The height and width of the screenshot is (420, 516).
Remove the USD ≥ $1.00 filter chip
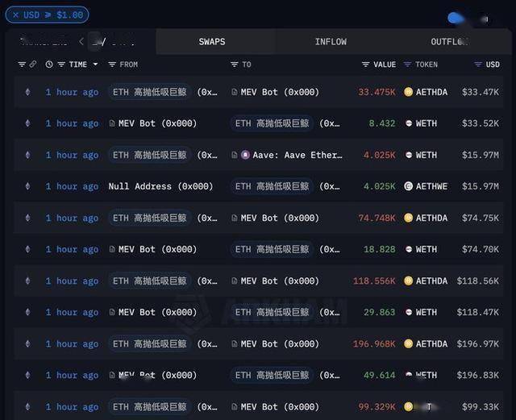(15, 15)
